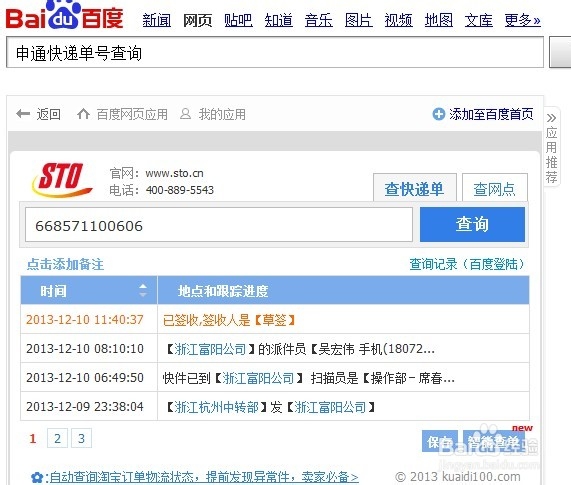This screenshot has height=485, width=571.
Task: Click the search button beside query box
Action: (560, 52)
